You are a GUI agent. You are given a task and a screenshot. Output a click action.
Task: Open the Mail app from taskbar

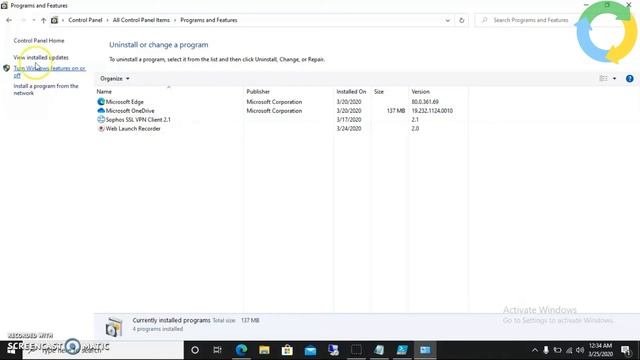click(310, 350)
